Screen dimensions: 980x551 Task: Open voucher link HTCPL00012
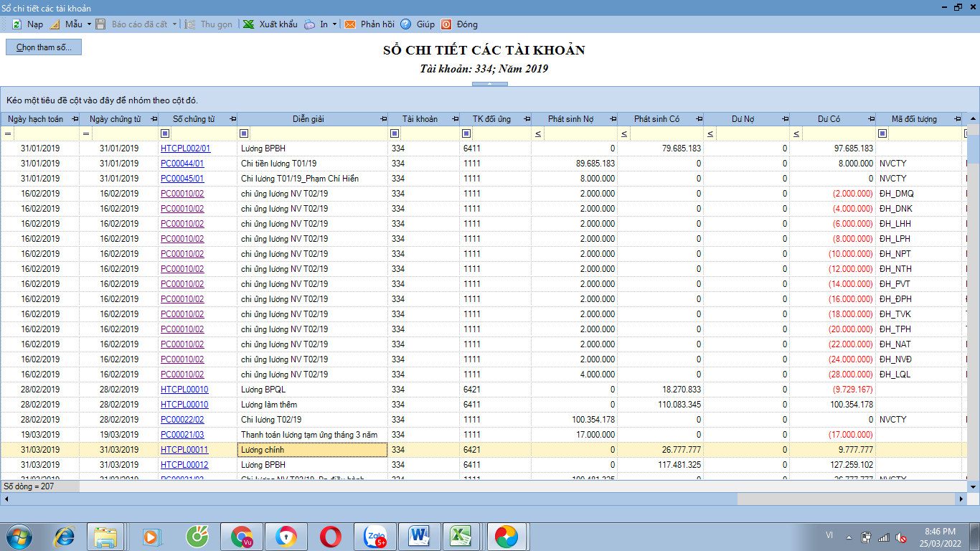(x=184, y=465)
